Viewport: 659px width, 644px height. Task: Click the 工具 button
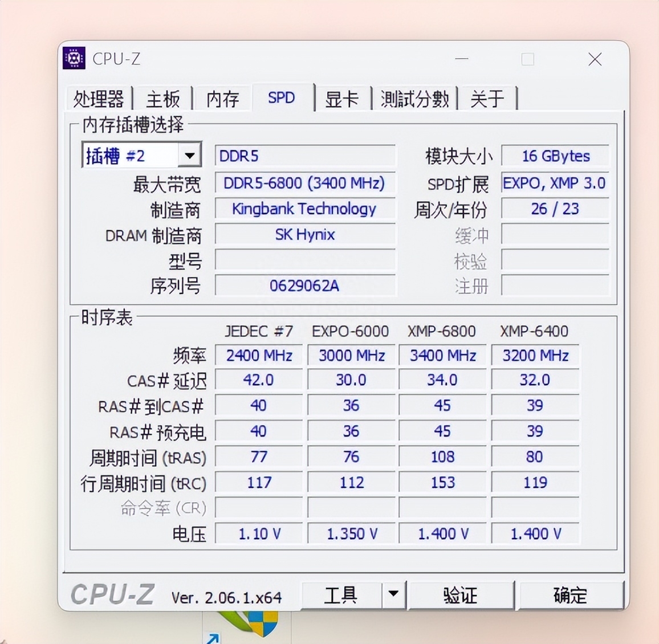(x=341, y=595)
